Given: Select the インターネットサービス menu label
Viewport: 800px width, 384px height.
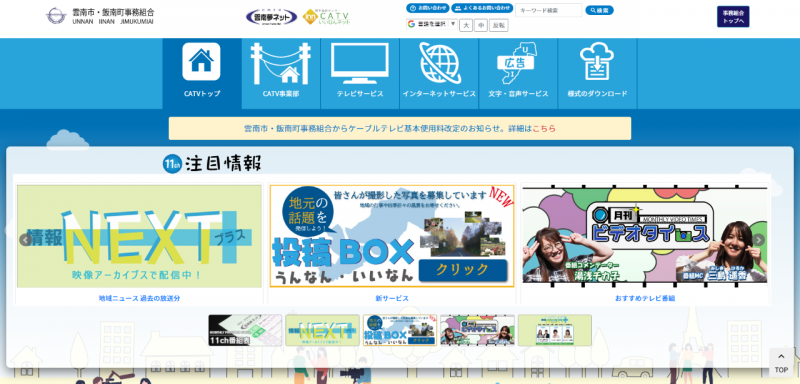Looking at the screenshot, I should 439,94.
